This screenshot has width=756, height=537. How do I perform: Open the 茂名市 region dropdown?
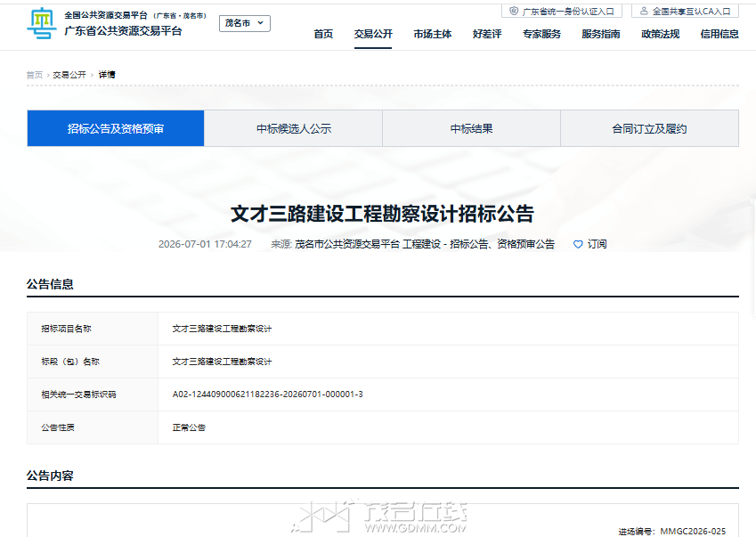click(245, 23)
